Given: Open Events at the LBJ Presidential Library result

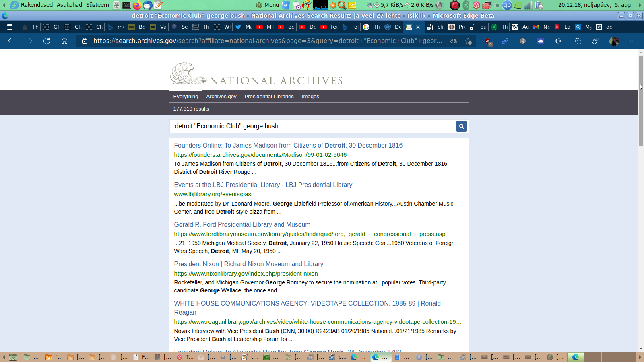Looking at the screenshot, I should pyautogui.click(x=263, y=185).
